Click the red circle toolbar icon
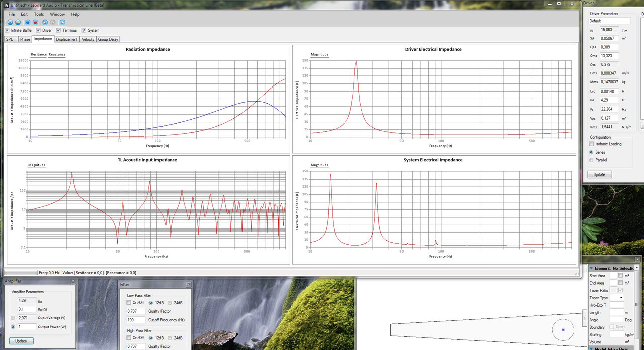 click(35, 22)
